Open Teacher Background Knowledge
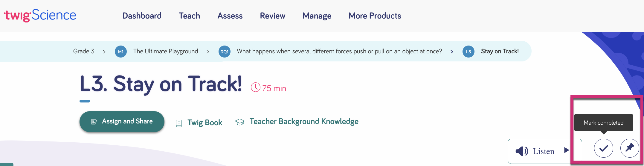Image resolution: width=644 pixels, height=166 pixels. click(304, 122)
